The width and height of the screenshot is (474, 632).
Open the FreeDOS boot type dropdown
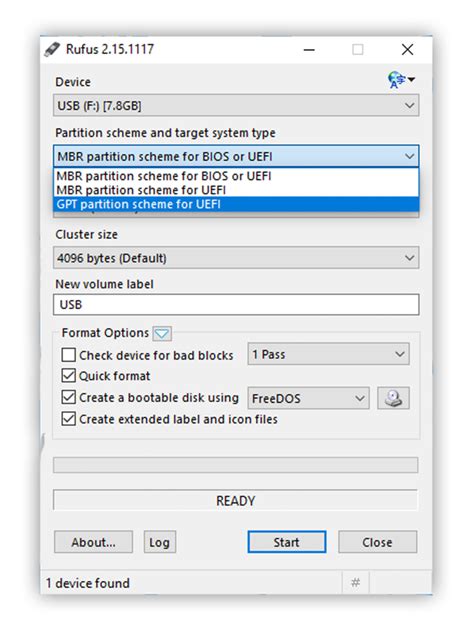click(x=308, y=398)
